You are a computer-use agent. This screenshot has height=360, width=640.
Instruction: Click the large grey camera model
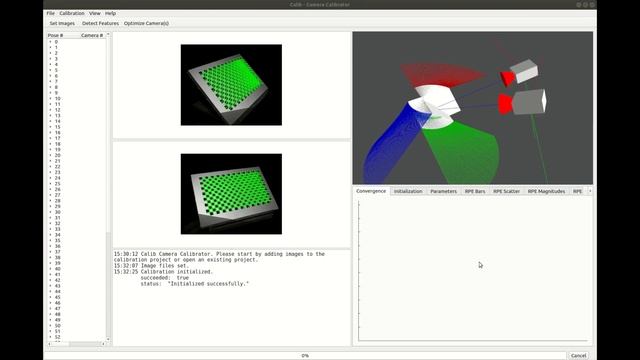click(x=529, y=102)
